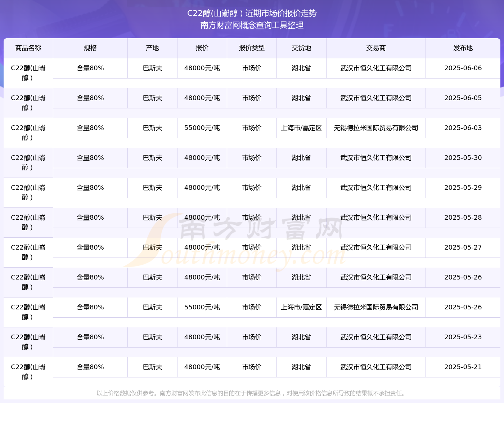Click 市场价 in the 2025-06-06 row
Image resolution: width=504 pixels, height=434 pixels.
252,68
